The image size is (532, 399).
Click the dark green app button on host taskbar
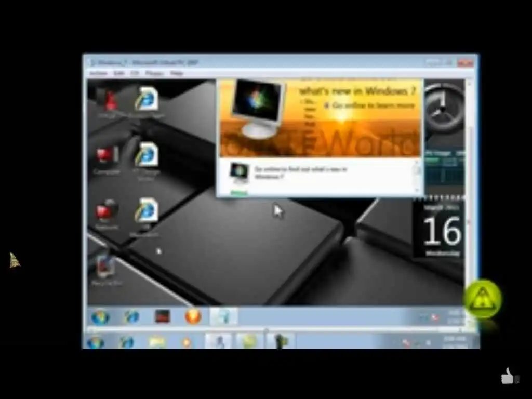click(x=280, y=341)
